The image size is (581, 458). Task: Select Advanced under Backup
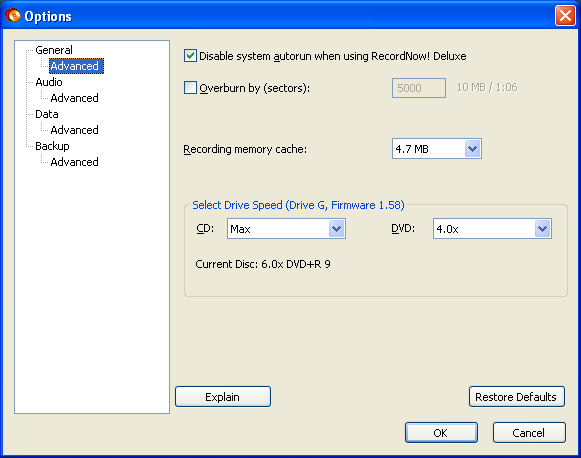point(74,162)
